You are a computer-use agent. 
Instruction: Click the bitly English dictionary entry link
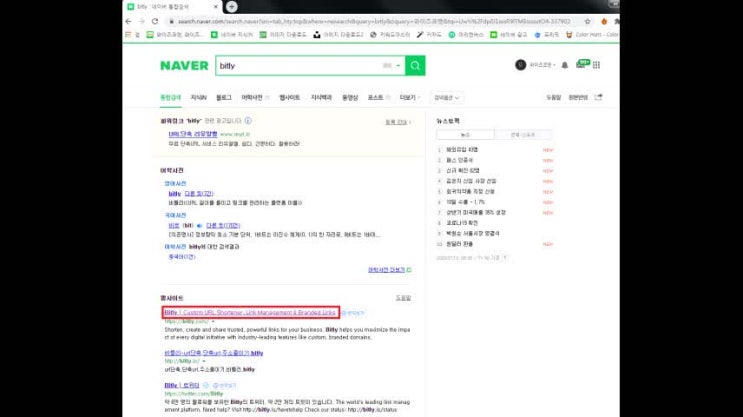(175, 194)
